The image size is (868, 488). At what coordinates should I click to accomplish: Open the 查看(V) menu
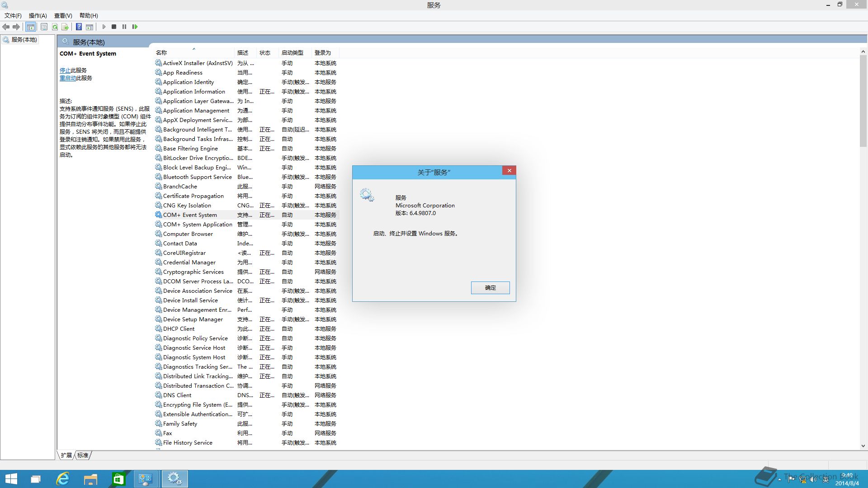63,15
